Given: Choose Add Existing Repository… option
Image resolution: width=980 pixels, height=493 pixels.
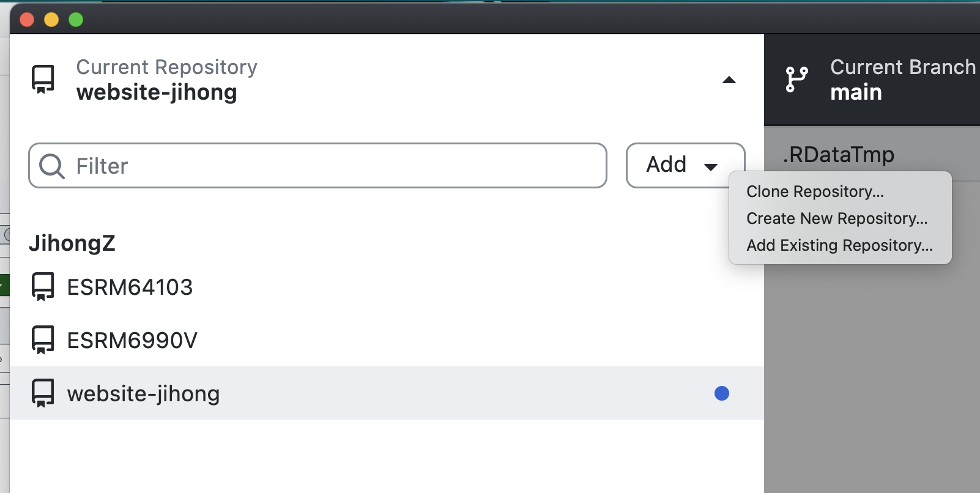Looking at the screenshot, I should coord(839,245).
